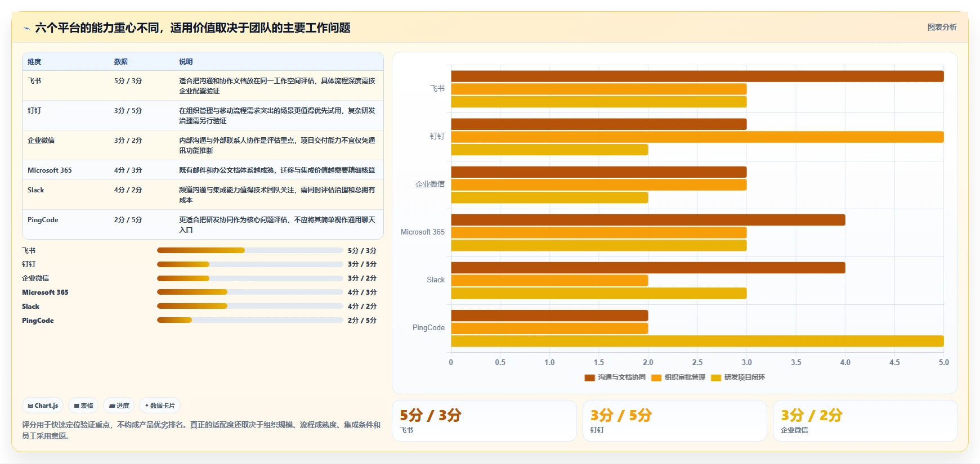Click the description starting 内部沟通与外部联系人

(277, 146)
